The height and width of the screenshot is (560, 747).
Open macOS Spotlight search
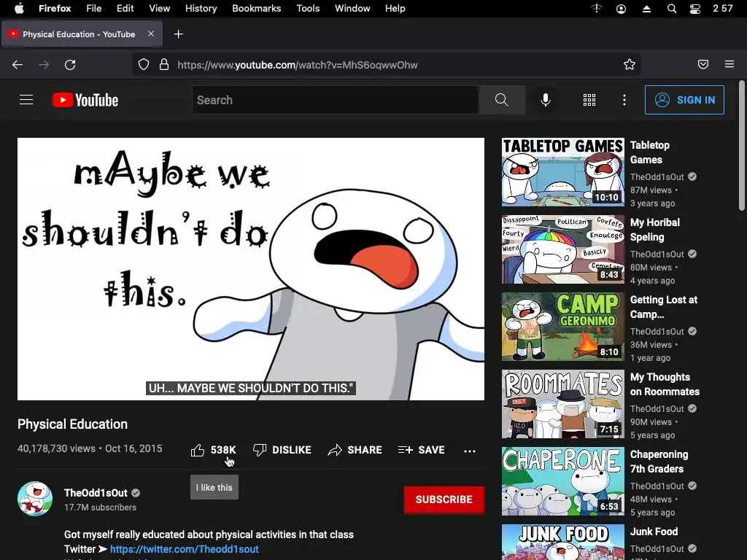(672, 9)
